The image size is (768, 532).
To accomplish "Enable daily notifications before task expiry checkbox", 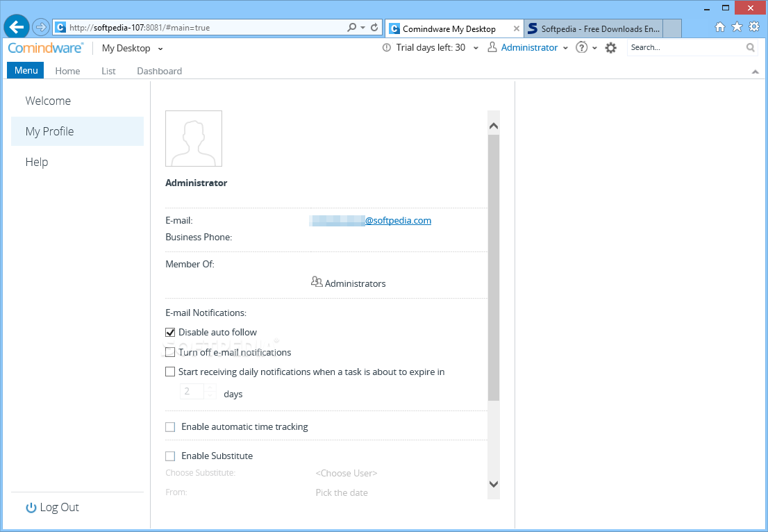I will click(170, 372).
